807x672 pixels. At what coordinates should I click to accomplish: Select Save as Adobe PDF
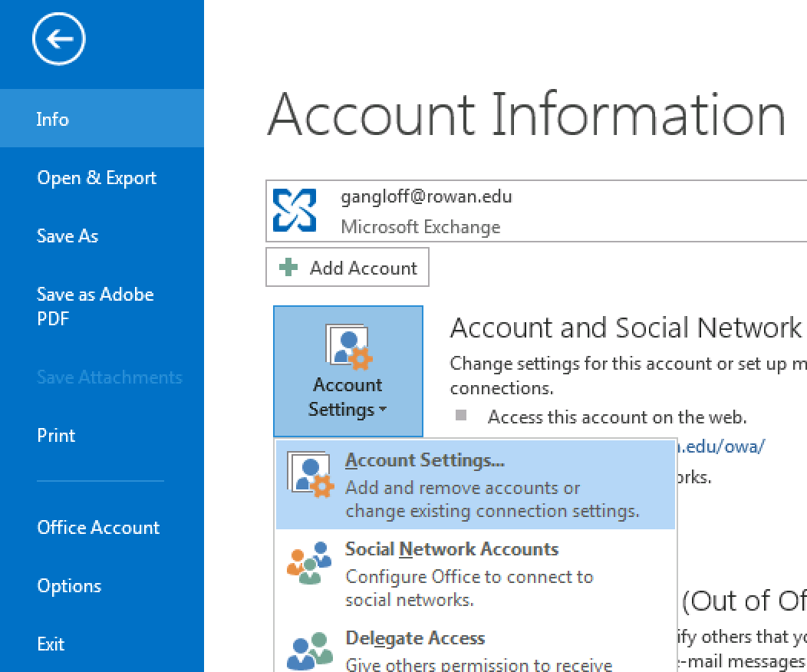tap(95, 306)
